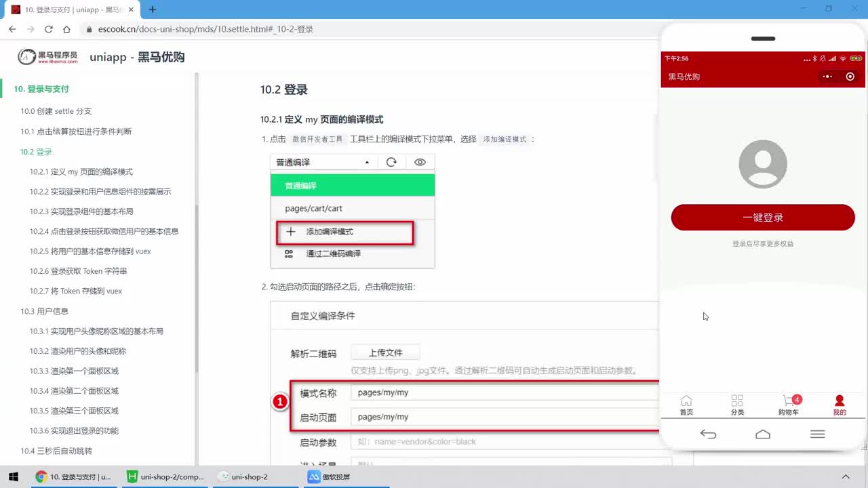Close mini program with capsule circle icon
The height and width of the screenshot is (488, 868).
click(850, 77)
